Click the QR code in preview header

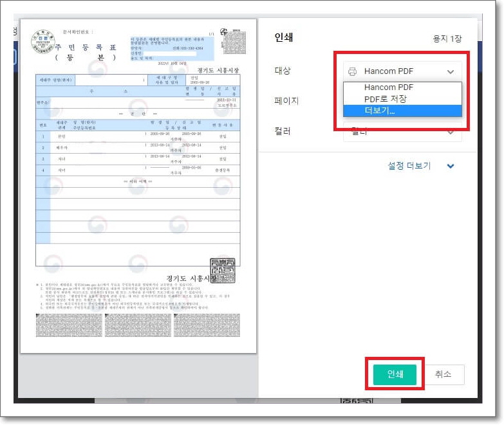point(234,42)
